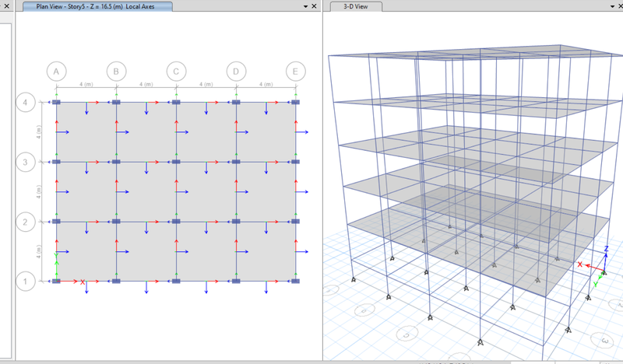Click the 4 (m) dimension between grids 3 and 2
The height and width of the screenshot is (364, 623).
tap(38, 192)
